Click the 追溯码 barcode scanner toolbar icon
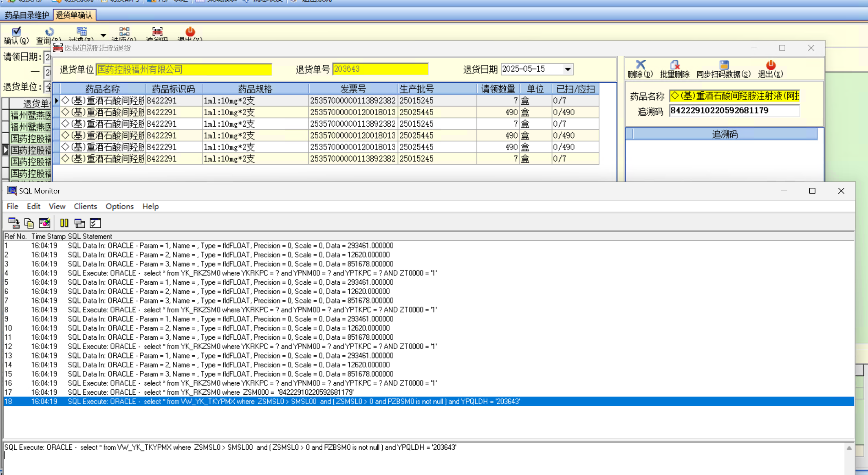The image size is (868, 475). tap(157, 32)
